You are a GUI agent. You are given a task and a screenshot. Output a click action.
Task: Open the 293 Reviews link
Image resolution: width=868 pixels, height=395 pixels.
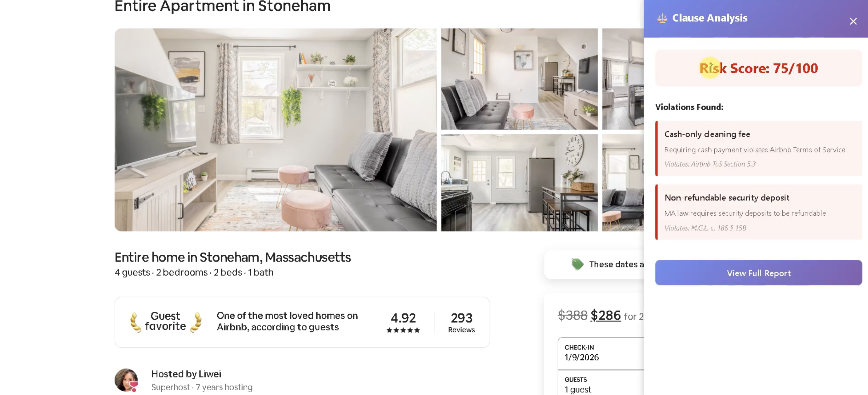[x=461, y=322]
